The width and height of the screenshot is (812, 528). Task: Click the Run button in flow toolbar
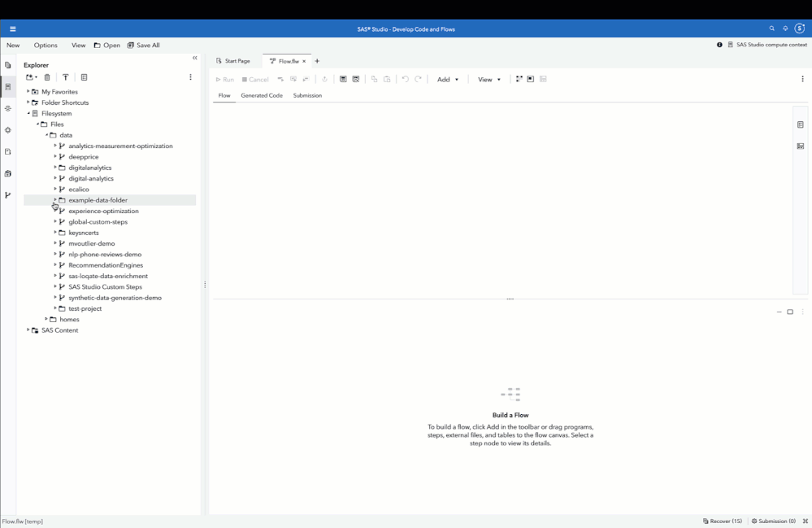225,79
